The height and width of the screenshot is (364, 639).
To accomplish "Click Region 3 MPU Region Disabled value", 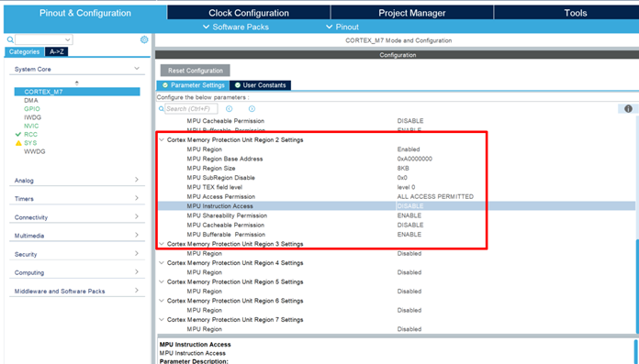I will (409, 253).
